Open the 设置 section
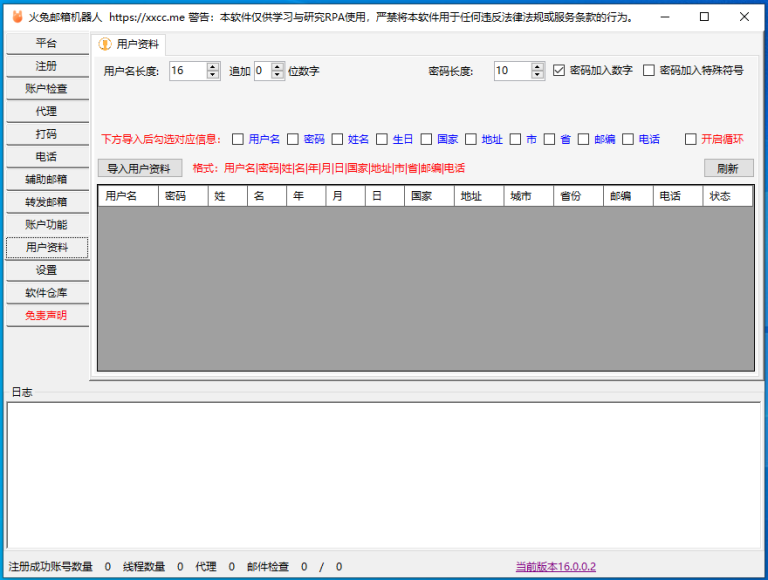Viewport: 768px width, 580px height. tap(47, 270)
